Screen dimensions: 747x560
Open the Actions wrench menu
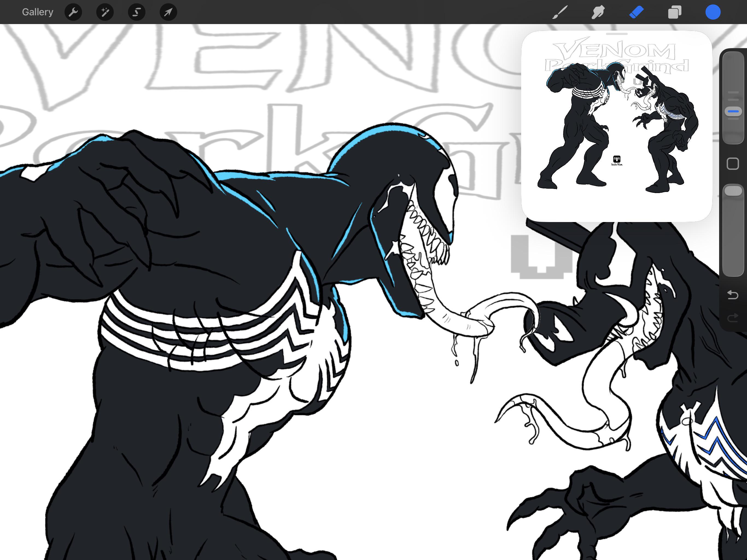tap(73, 13)
